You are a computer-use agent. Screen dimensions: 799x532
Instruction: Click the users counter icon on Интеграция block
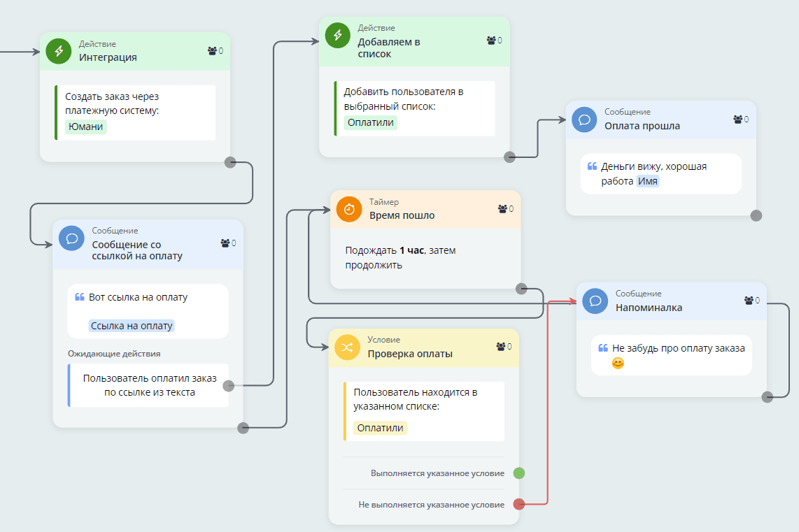click(213, 51)
